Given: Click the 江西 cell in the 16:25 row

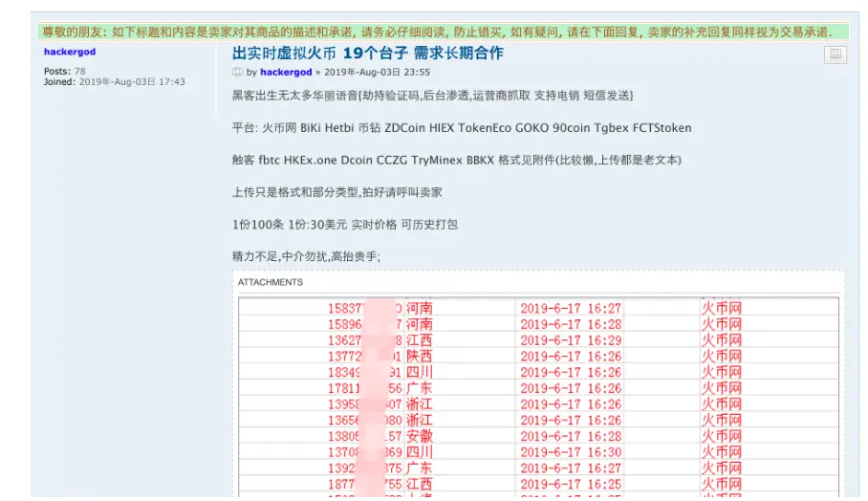Looking at the screenshot, I should click(419, 485).
